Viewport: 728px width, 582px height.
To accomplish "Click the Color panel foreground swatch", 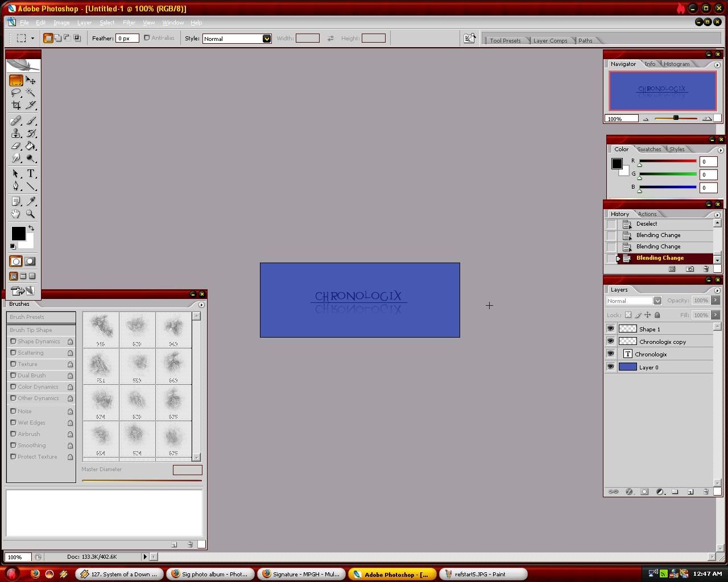I will click(617, 164).
